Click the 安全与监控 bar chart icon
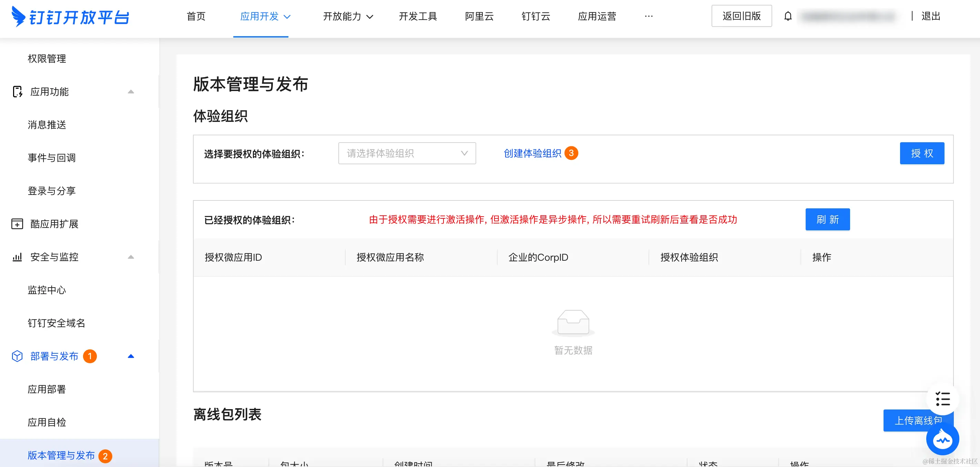 pos(17,257)
